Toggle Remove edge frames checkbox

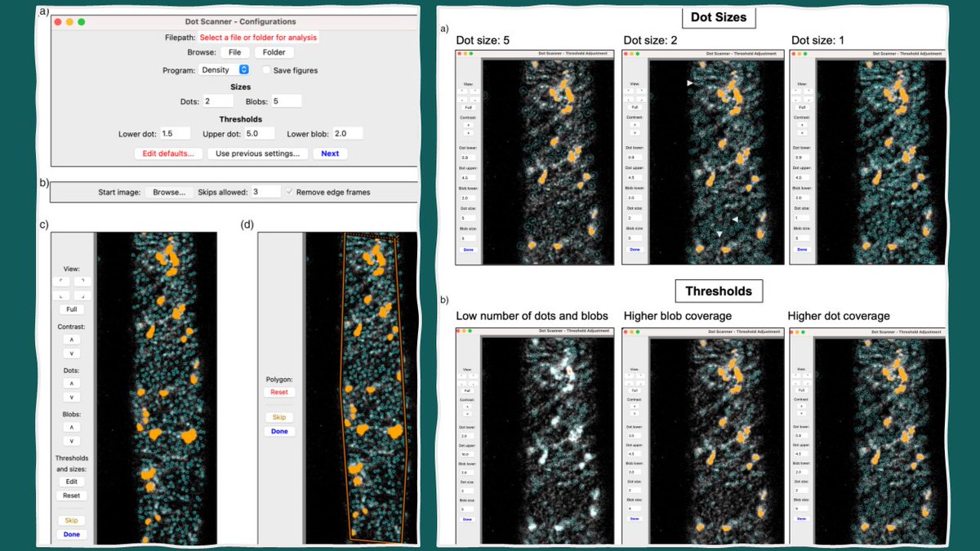289,192
